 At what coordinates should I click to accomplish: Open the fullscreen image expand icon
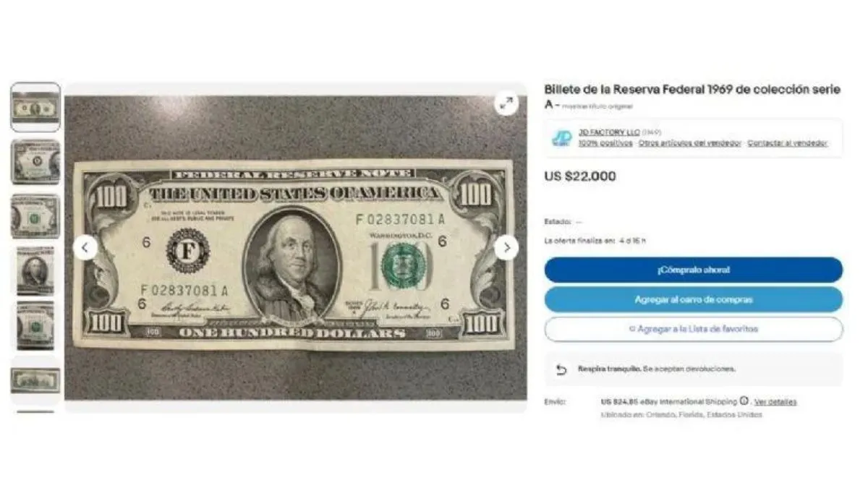506,103
